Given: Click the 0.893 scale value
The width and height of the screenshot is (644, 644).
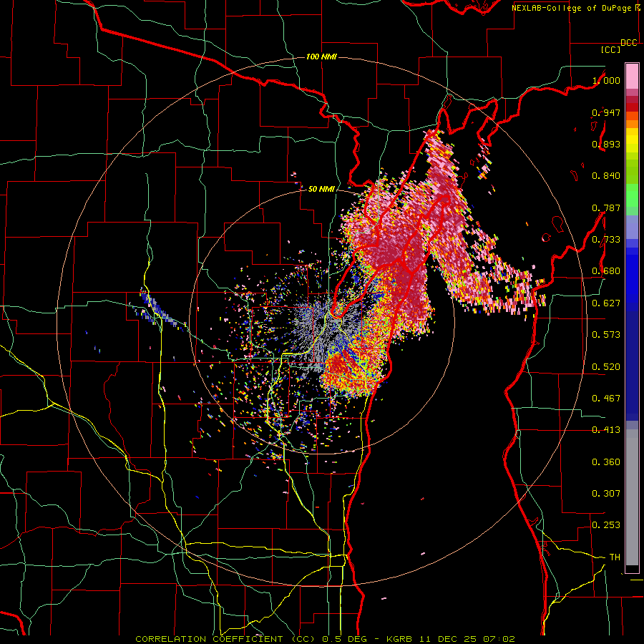Looking at the screenshot, I should (606, 144).
